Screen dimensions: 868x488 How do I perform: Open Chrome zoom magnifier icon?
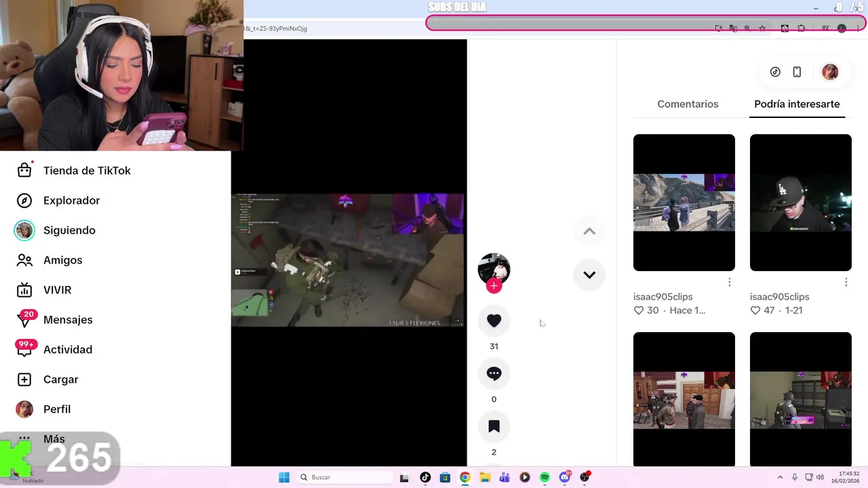747,28
